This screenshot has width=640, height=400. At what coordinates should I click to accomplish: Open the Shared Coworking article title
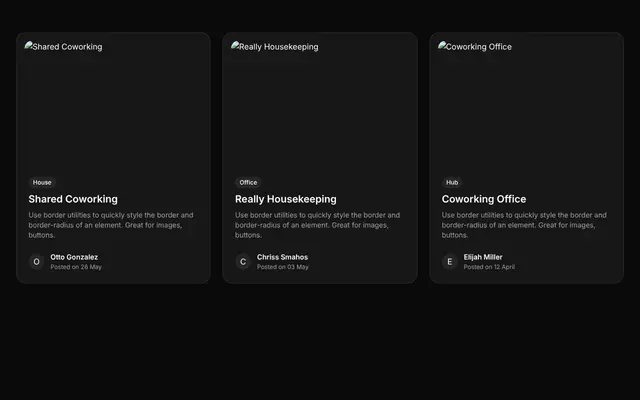(x=73, y=199)
